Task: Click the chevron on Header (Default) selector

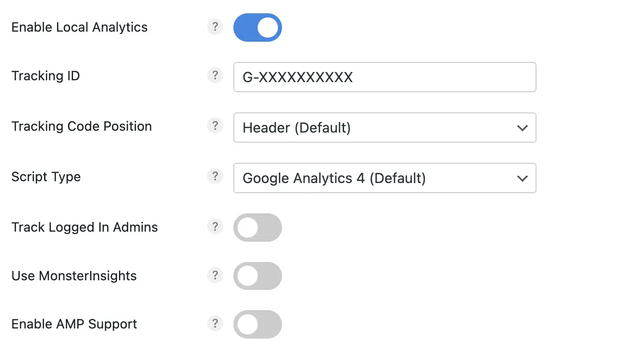Action: (x=522, y=128)
